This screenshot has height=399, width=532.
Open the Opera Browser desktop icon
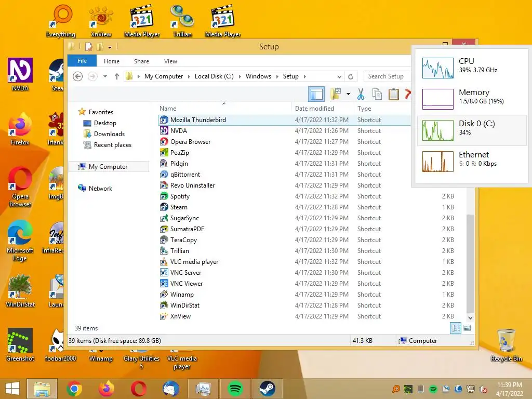coord(20,187)
